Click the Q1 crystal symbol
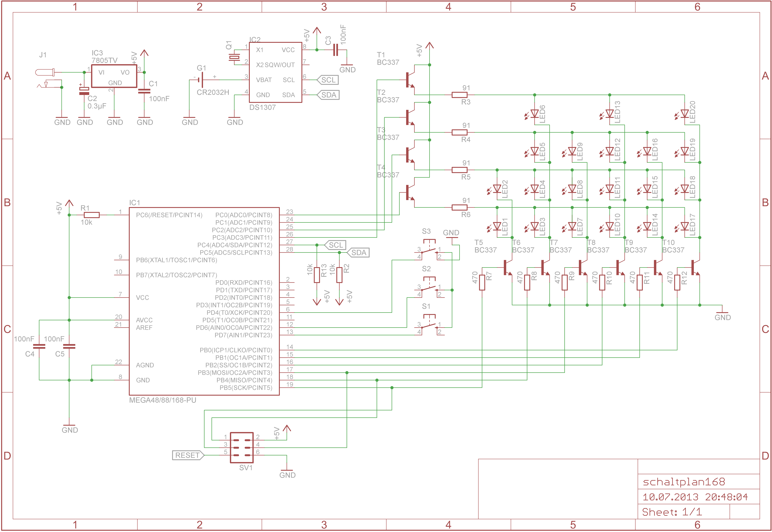The width and height of the screenshot is (772, 532). [234, 57]
